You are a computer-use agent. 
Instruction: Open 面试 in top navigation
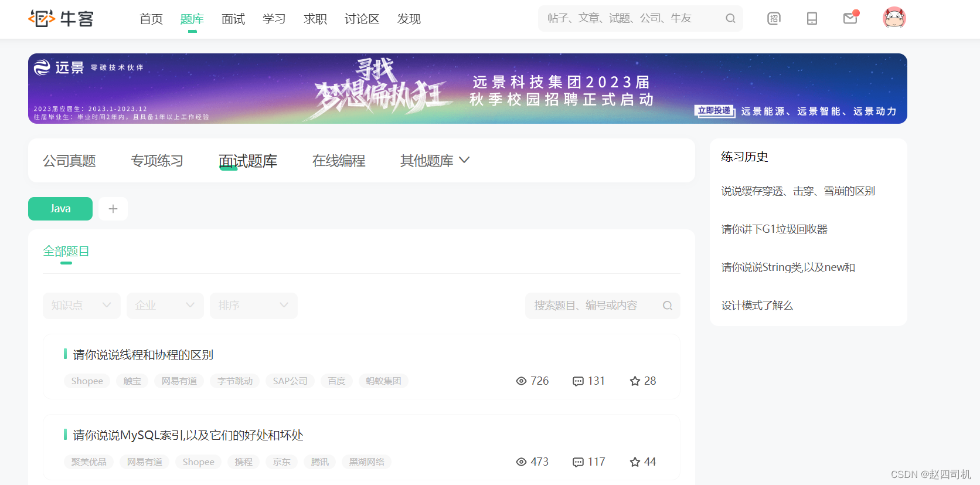pos(233,19)
